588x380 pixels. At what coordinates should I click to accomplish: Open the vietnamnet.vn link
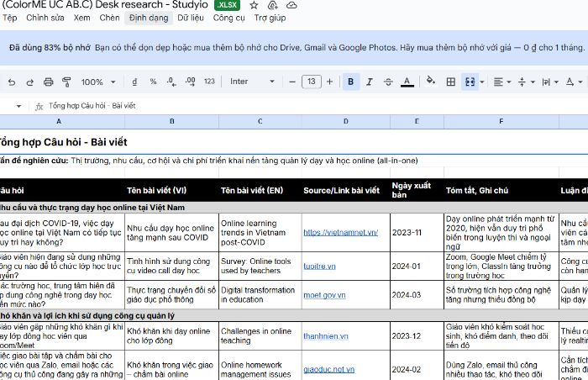pos(340,232)
